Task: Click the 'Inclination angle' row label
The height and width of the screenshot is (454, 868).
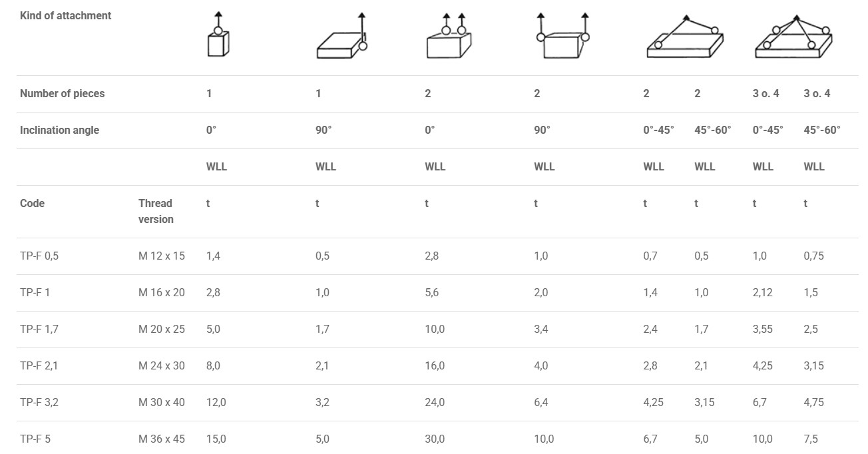Action: [59, 130]
